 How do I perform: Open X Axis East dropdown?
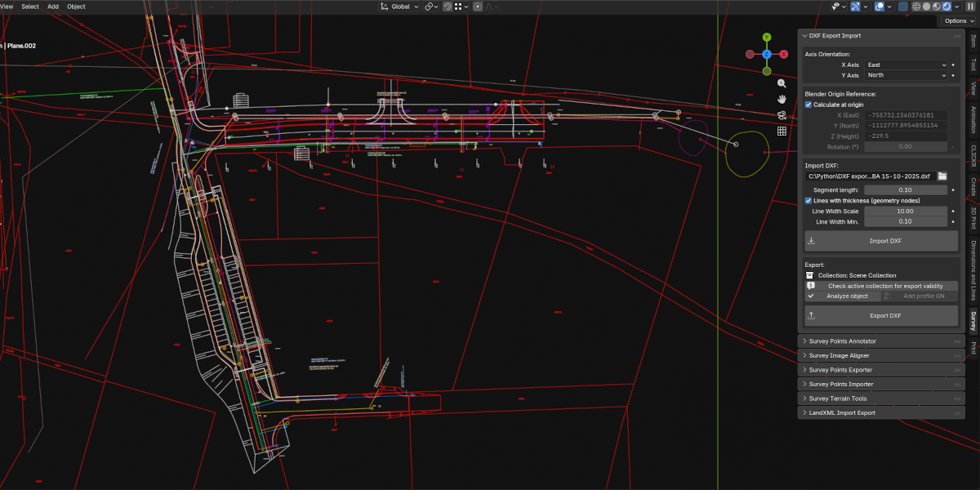(x=906, y=65)
